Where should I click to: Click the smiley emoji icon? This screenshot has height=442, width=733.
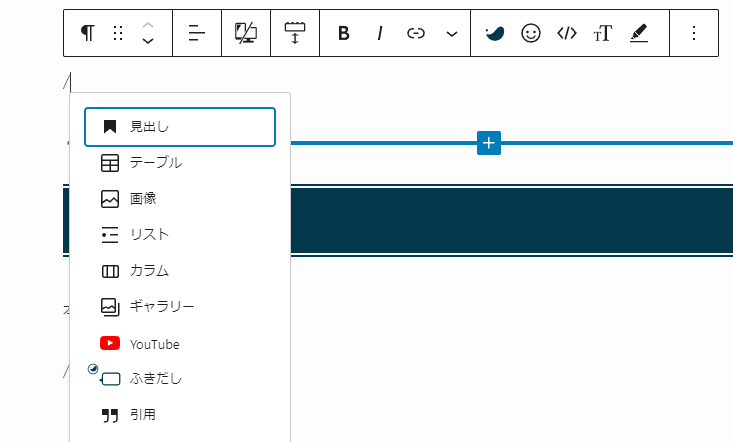pyautogui.click(x=531, y=33)
